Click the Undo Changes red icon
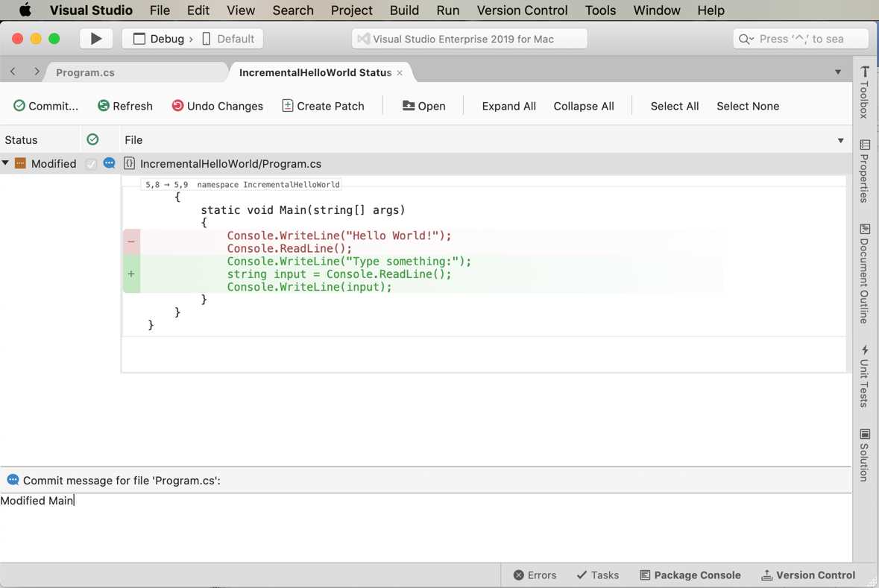The width and height of the screenshot is (879, 588). [x=177, y=106]
